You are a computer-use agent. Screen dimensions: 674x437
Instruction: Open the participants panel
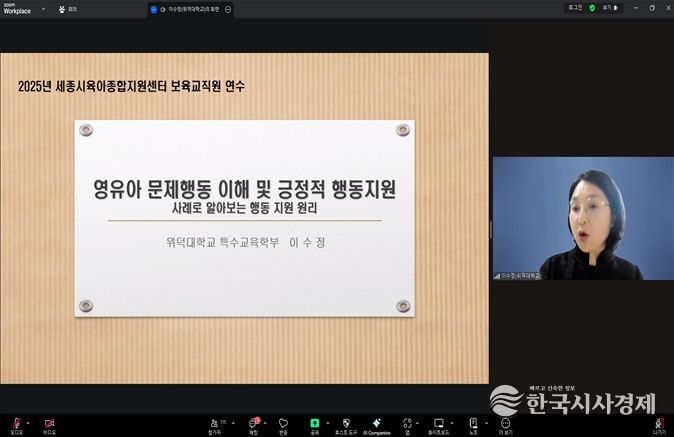(215, 423)
